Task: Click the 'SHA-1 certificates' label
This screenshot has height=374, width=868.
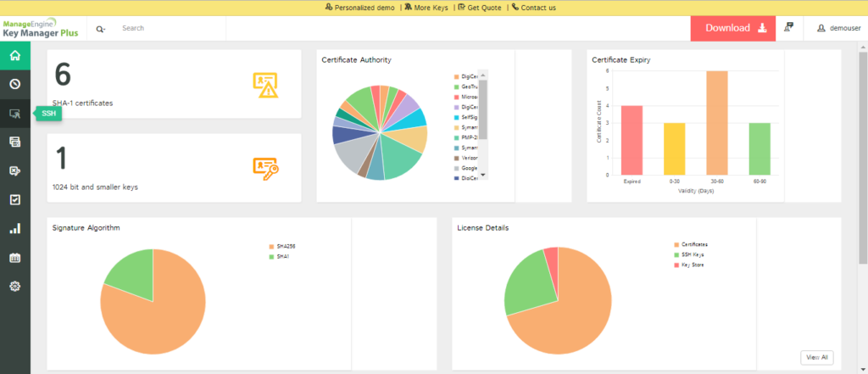Action: click(82, 103)
